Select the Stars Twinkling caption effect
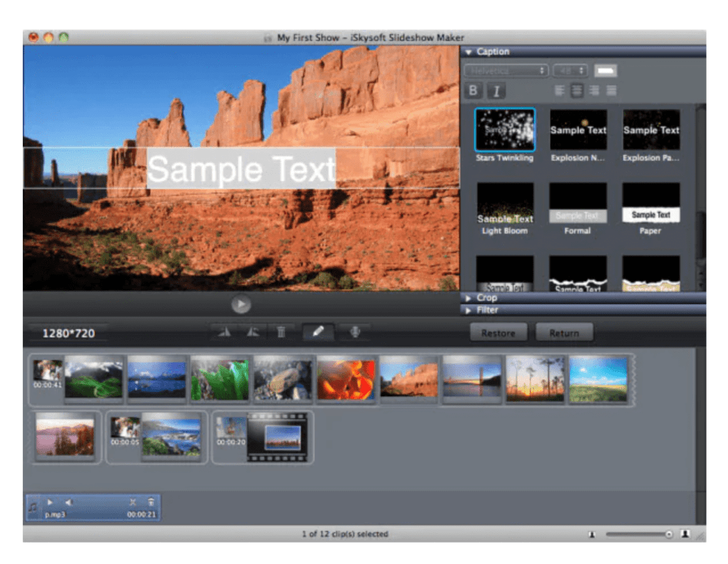This screenshot has width=728, height=564. point(505,130)
